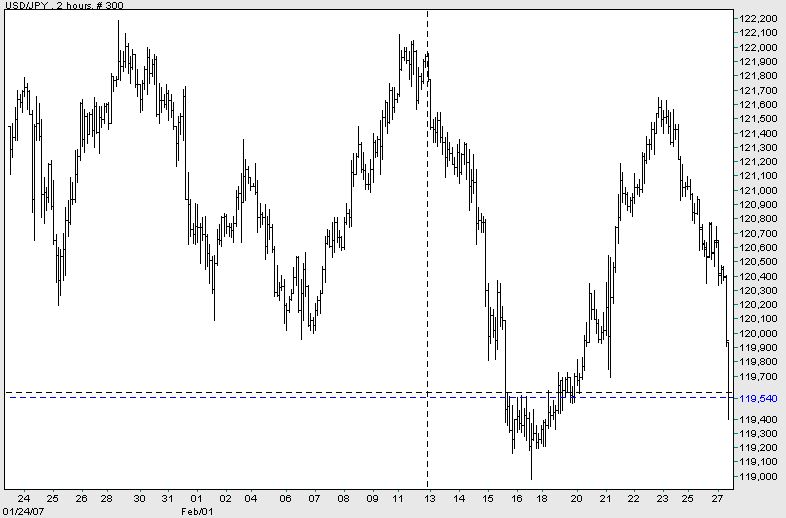786x518 pixels.
Task: Click the 119,700 price axis label
Action: tap(756, 376)
